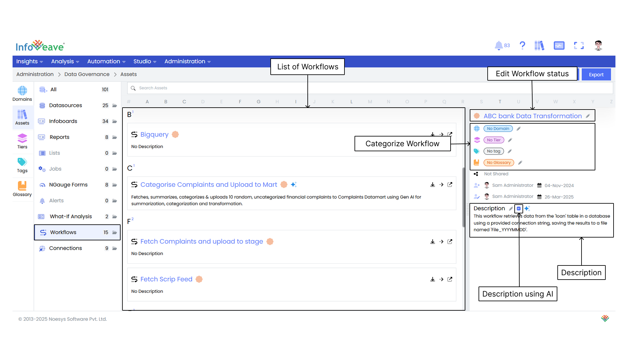Expand Connections folder icon
The height and width of the screenshot is (364, 628).
click(x=115, y=248)
